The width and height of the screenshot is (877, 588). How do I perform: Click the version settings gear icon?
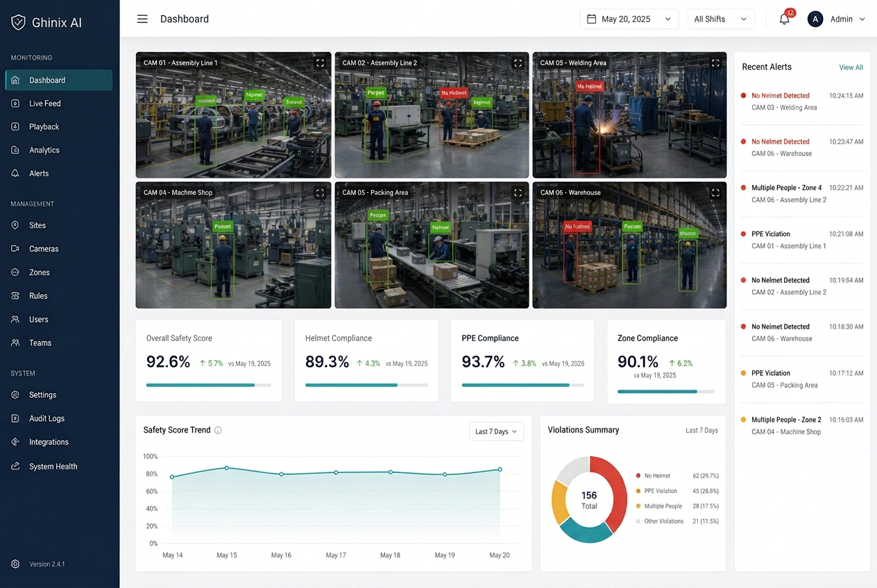tap(15, 564)
